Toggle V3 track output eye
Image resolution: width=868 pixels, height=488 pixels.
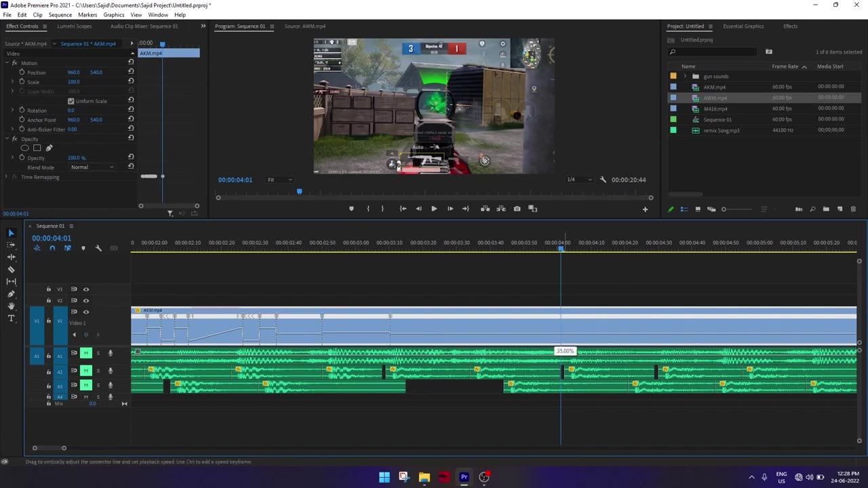pyautogui.click(x=86, y=289)
